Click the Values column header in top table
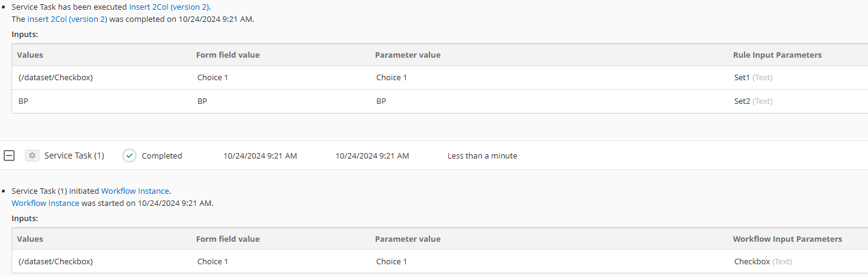This screenshot has width=868, height=277. pyautogui.click(x=30, y=55)
